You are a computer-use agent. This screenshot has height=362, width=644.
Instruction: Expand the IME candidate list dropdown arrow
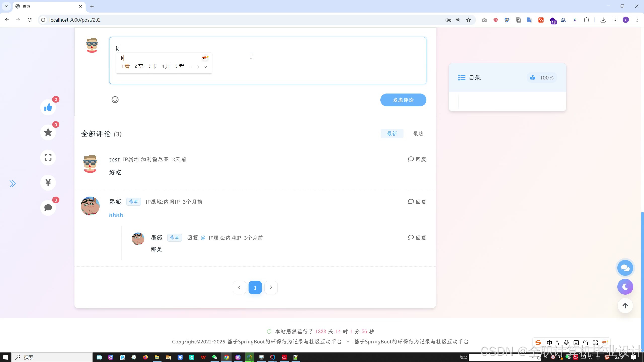tap(205, 67)
